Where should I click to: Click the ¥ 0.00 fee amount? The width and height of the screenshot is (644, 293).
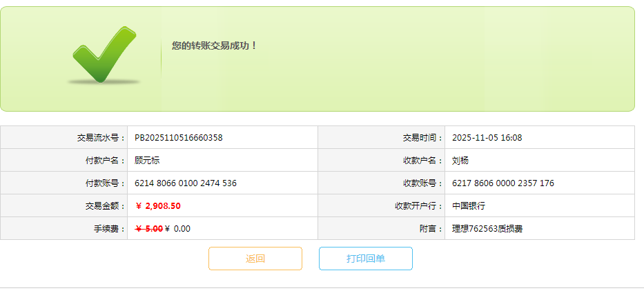pos(178,228)
